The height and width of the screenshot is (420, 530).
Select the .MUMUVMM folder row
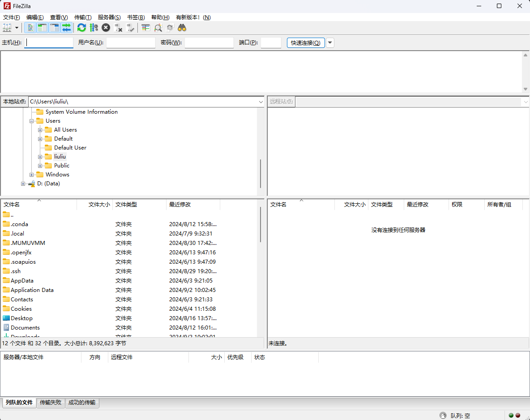[128, 243]
